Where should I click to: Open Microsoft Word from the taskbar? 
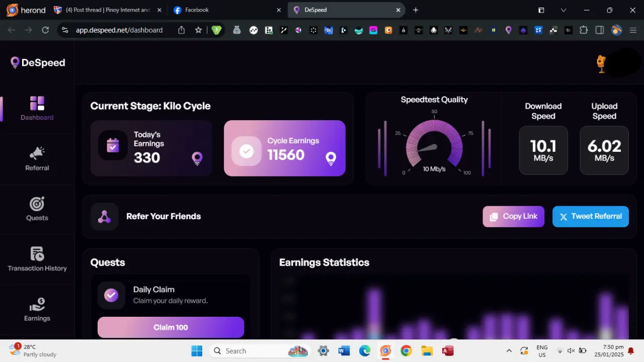pyautogui.click(x=344, y=351)
